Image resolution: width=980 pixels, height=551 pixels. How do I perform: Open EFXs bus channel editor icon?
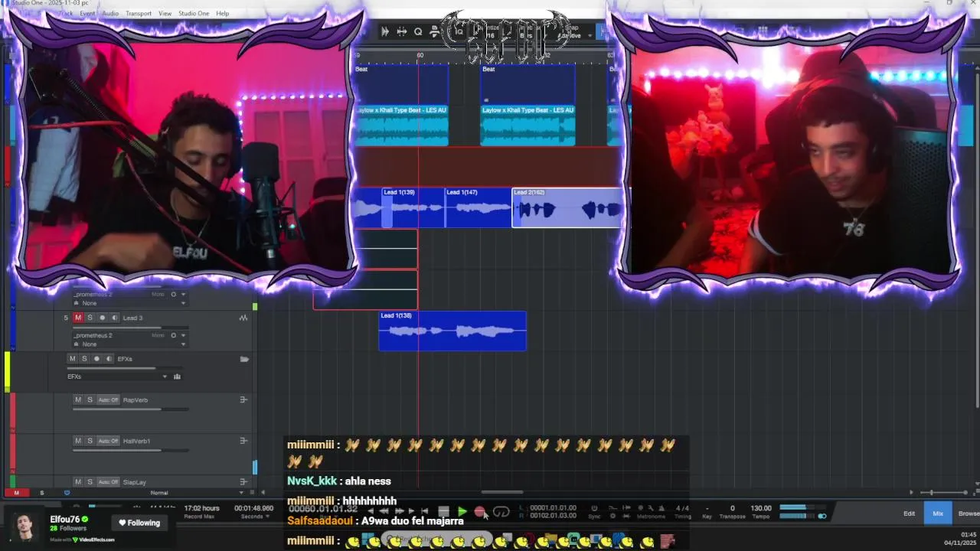178,377
